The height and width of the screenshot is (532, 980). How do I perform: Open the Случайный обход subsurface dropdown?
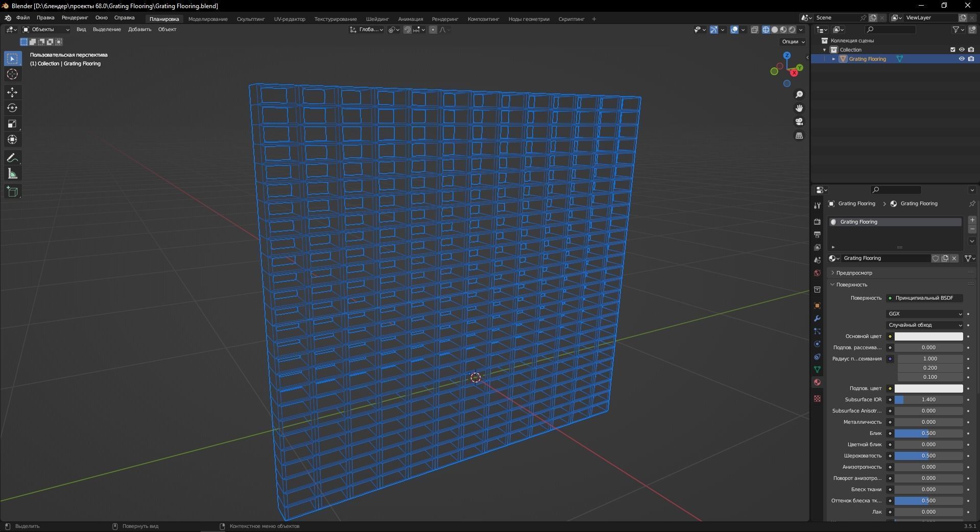point(925,325)
